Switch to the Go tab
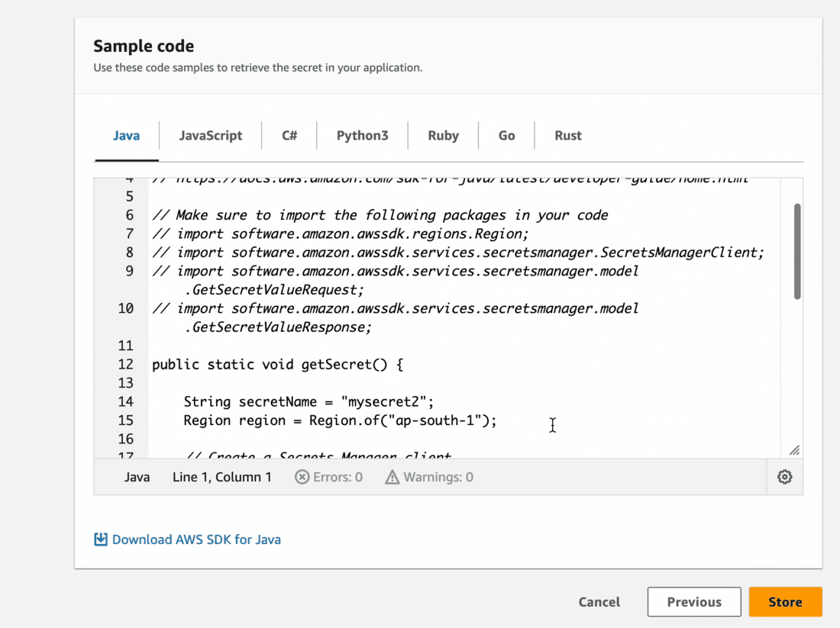 click(x=506, y=136)
